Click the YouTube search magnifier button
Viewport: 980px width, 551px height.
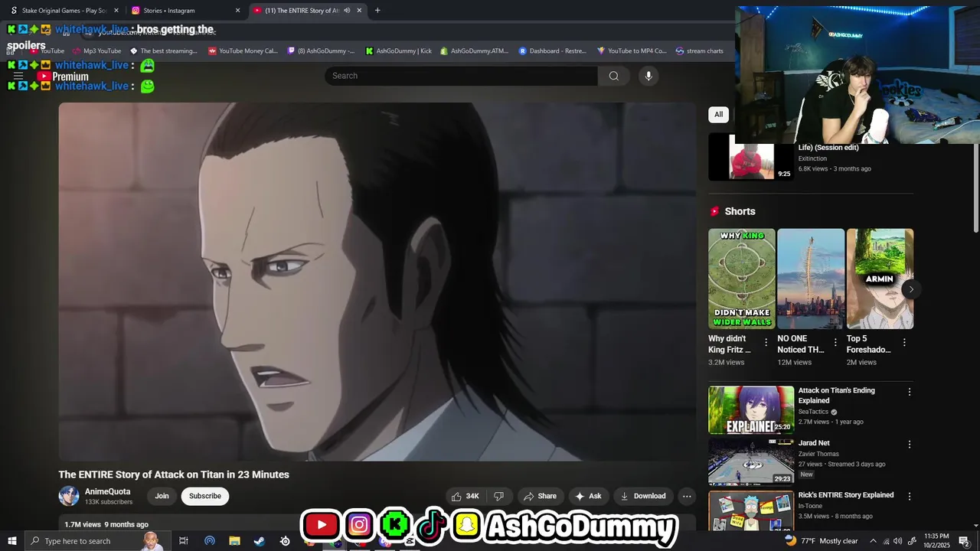point(613,76)
